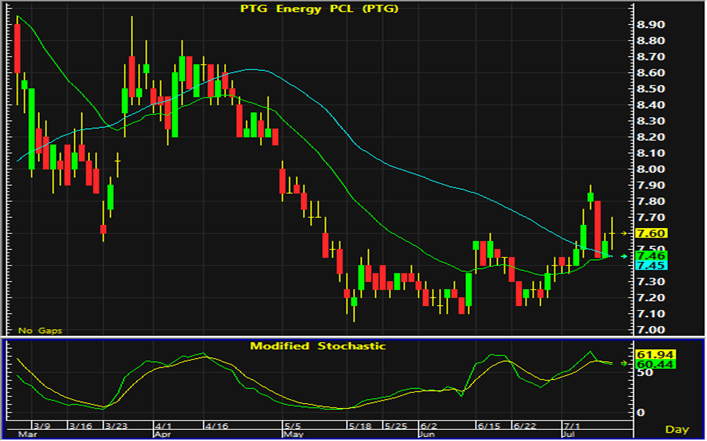Select the green 7.46 moving average tag
Image resolution: width=707 pixels, height=441 pixels.
[x=651, y=256]
